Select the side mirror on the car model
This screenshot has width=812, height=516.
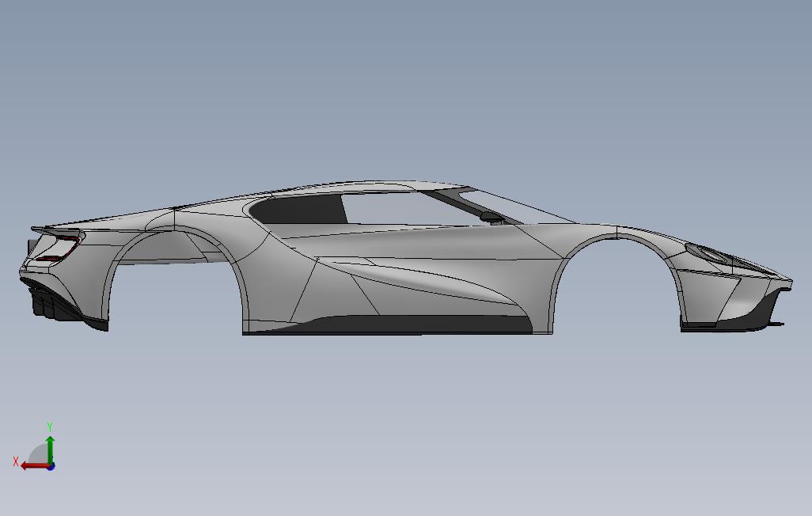coord(491,218)
